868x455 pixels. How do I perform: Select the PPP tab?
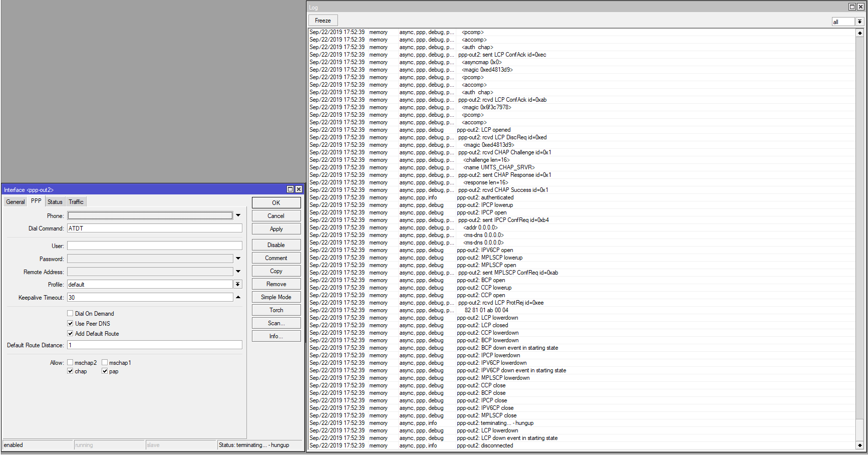(x=36, y=201)
